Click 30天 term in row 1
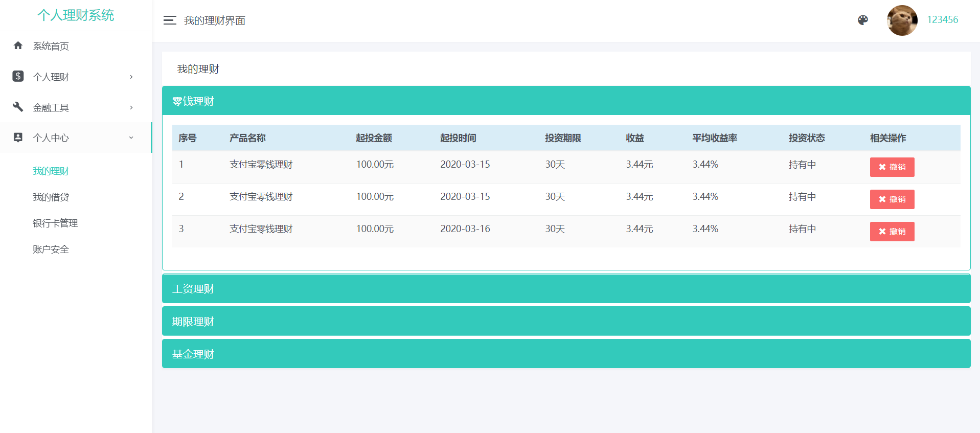Image resolution: width=980 pixels, height=433 pixels. tap(555, 165)
